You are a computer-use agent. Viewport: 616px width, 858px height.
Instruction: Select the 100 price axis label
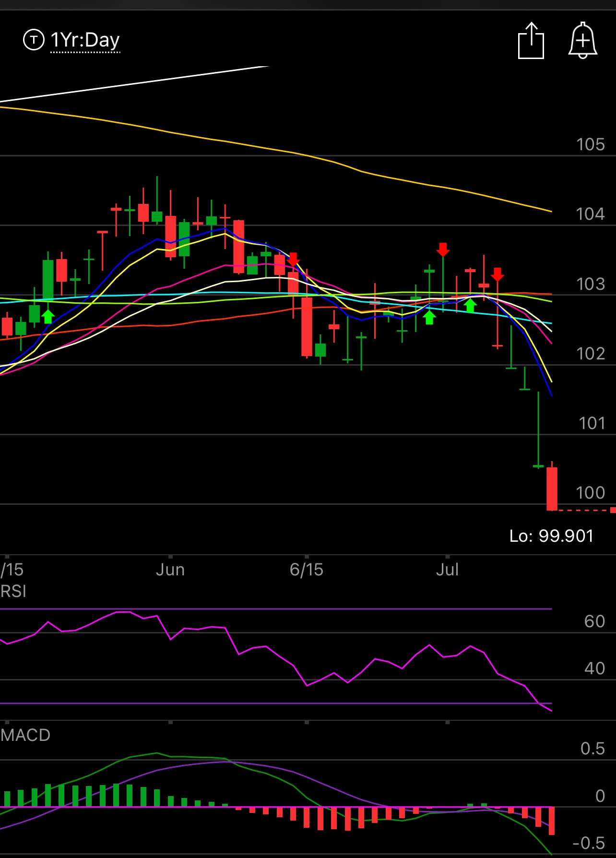pos(591,493)
